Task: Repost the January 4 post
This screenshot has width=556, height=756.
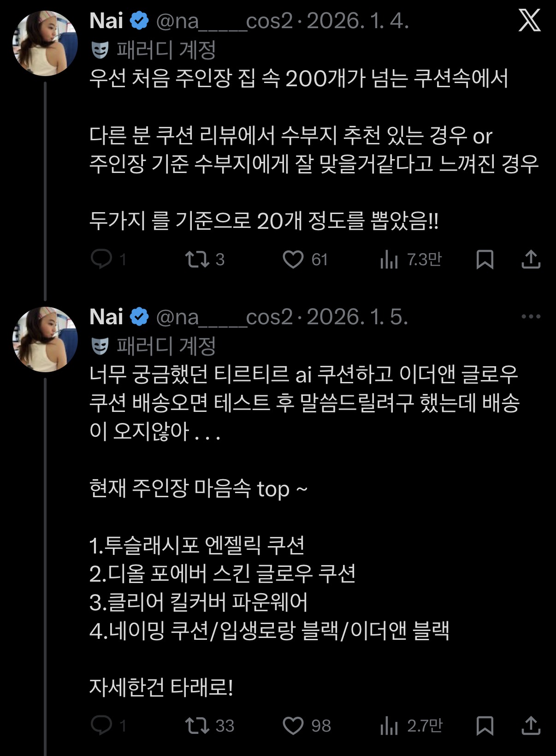Action: [x=197, y=259]
